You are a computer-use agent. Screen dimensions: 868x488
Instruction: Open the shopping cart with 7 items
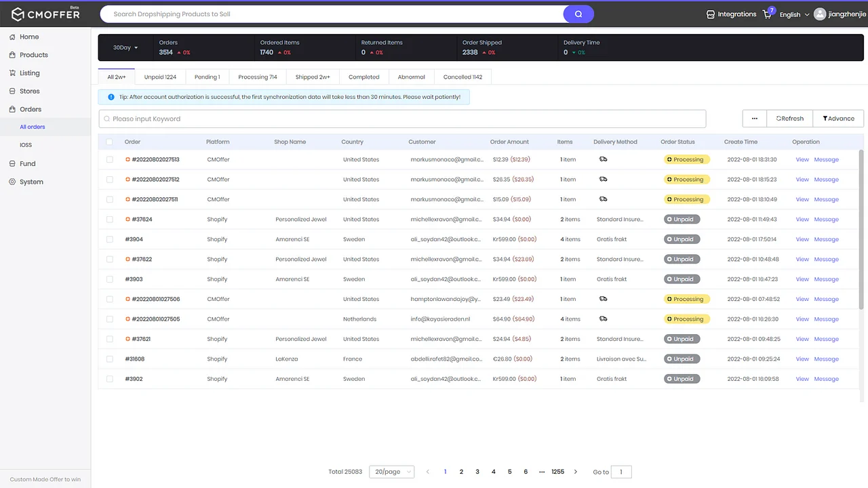click(x=766, y=14)
